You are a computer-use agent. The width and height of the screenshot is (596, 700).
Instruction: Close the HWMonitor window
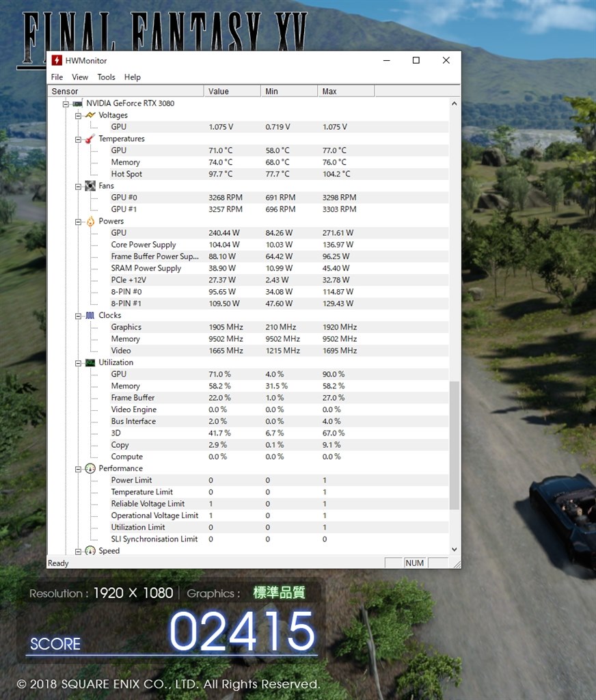click(x=446, y=60)
